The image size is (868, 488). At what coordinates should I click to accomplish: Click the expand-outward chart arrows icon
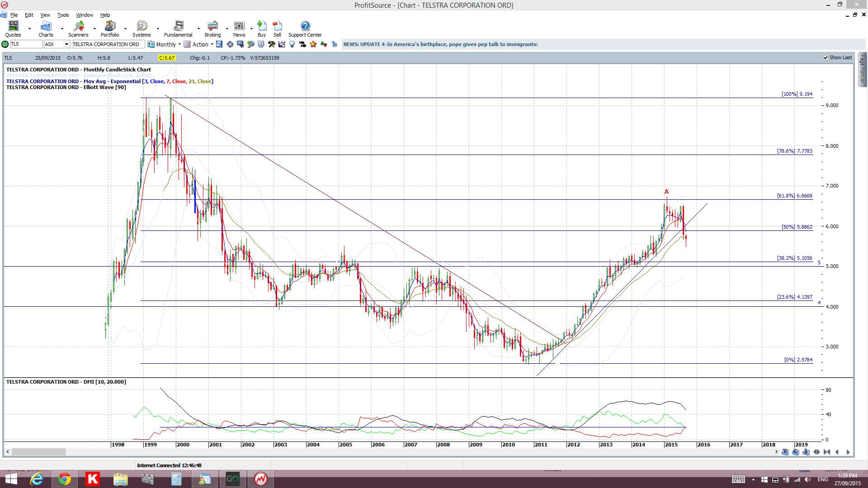point(816,452)
